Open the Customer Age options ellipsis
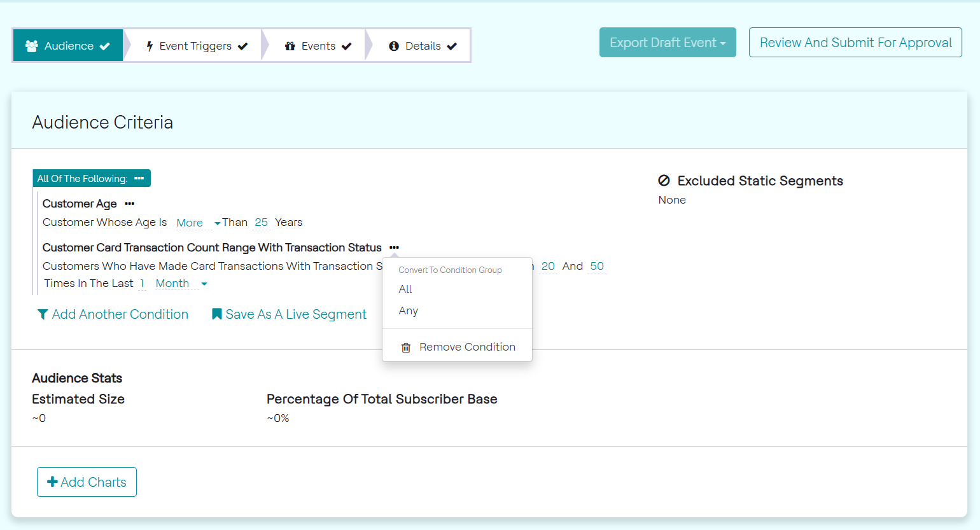The height and width of the screenshot is (530, 980). click(130, 204)
